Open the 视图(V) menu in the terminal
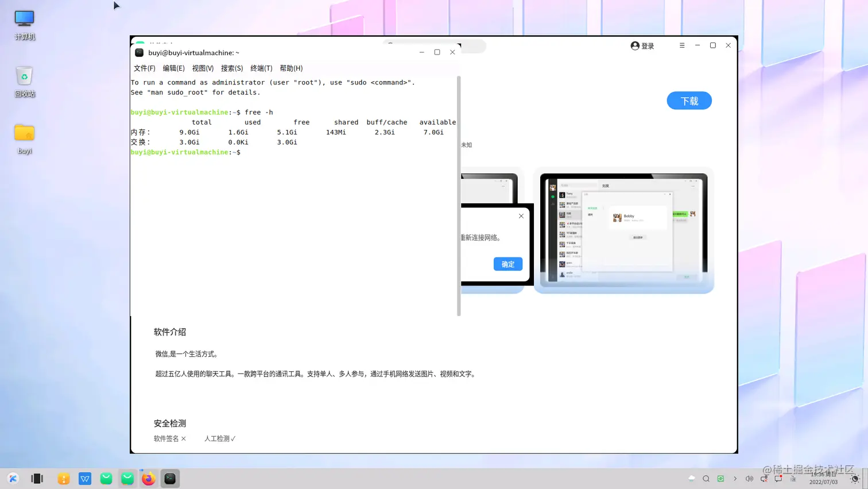Screen dimensions: 868x489 point(203,68)
